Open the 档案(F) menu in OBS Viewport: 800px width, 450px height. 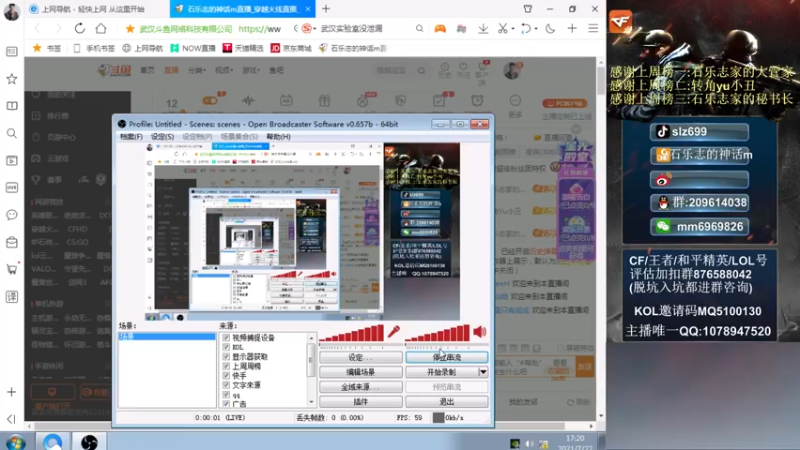(x=131, y=137)
